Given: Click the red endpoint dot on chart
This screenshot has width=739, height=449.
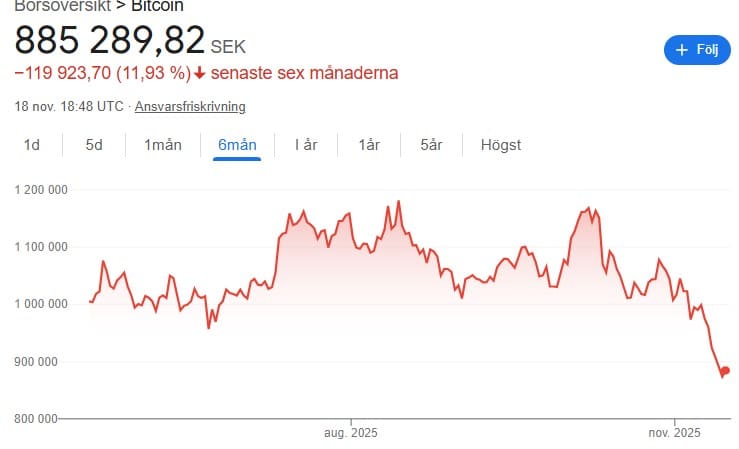Looking at the screenshot, I should point(725,371).
